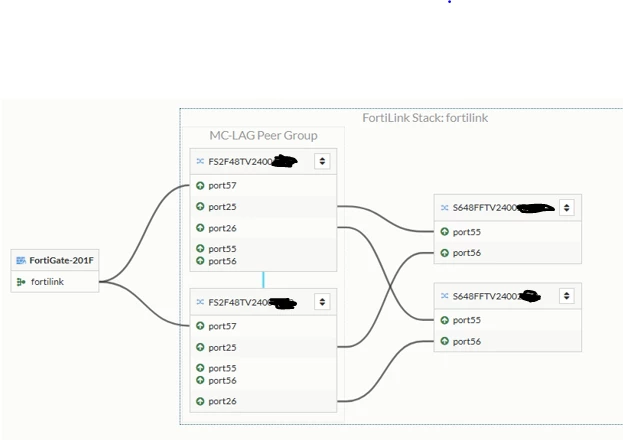Click port26 up-status icon in lower FS2F48TV switch

(200, 401)
